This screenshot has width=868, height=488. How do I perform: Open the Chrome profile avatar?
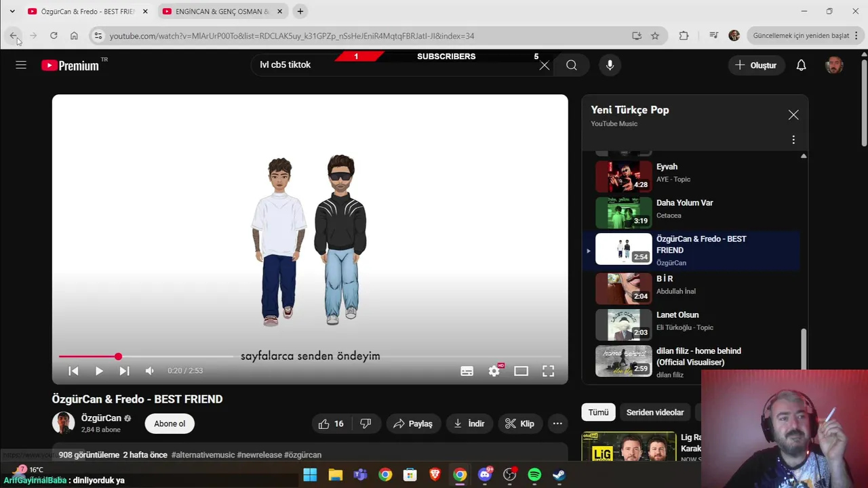point(734,36)
